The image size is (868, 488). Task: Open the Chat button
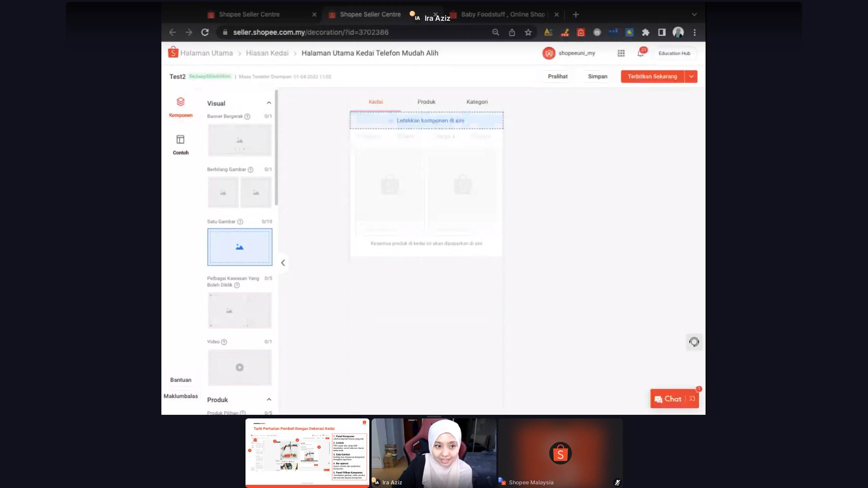coord(668,399)
